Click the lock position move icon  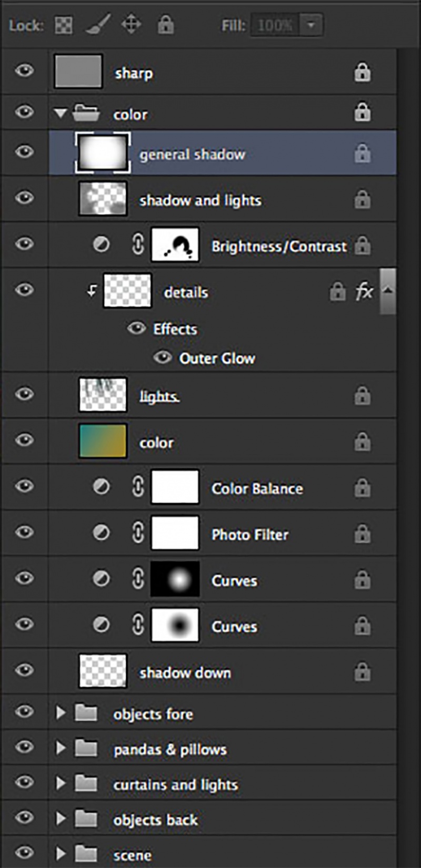131,24
